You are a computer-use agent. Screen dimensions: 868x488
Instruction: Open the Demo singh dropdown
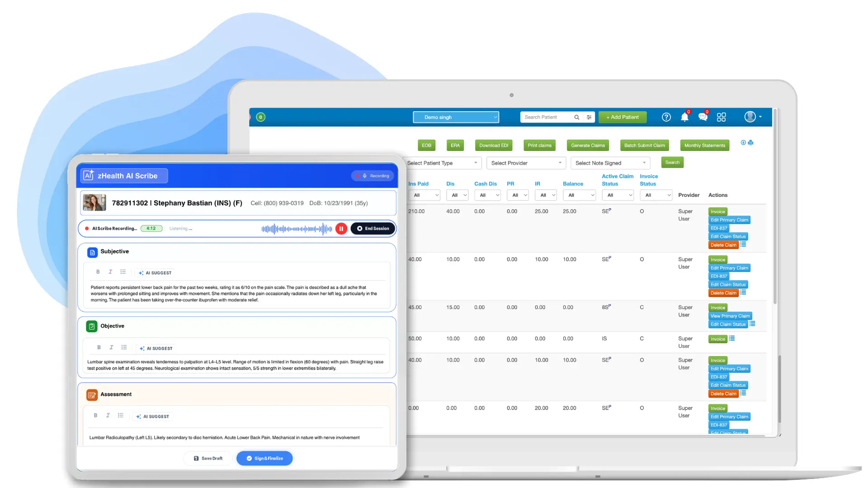pyautogui.click(x=456, y=117)
